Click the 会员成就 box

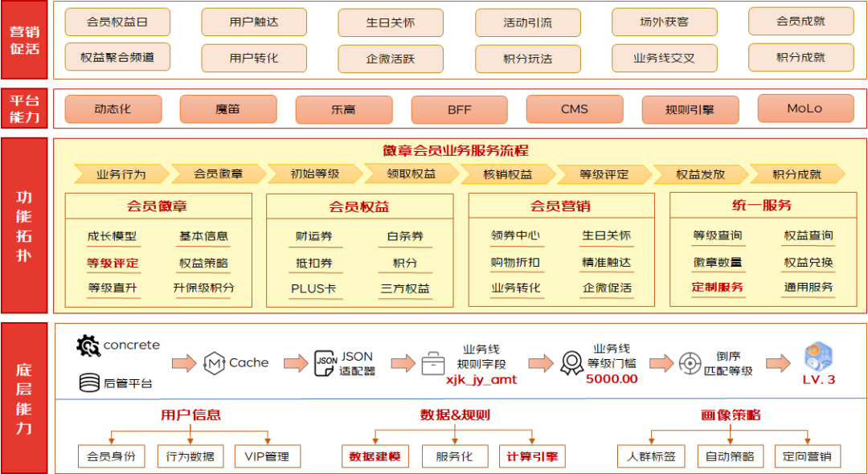pyautogui.click(x=801, y=21)
